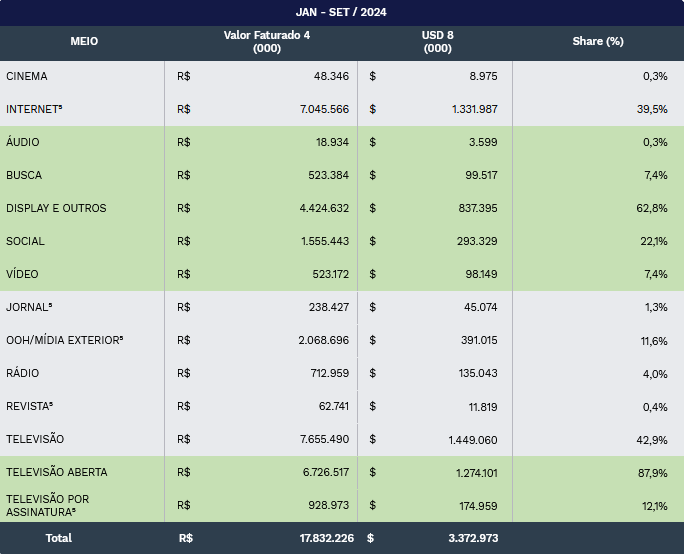The width and height of the screenshot is (684, 554).
Task: Select Vídeo USD value 98.149
Action: click(481, 274)
